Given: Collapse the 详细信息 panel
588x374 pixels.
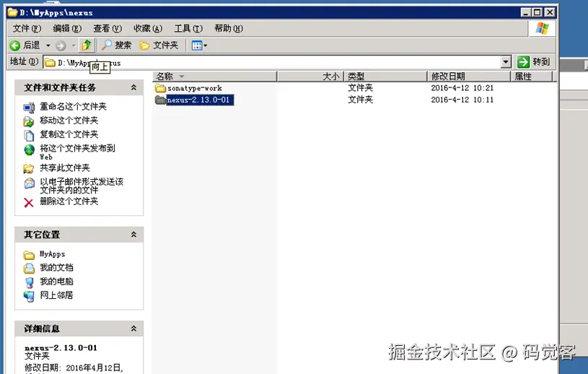Looking at the screenshot, I should [133, 329].
